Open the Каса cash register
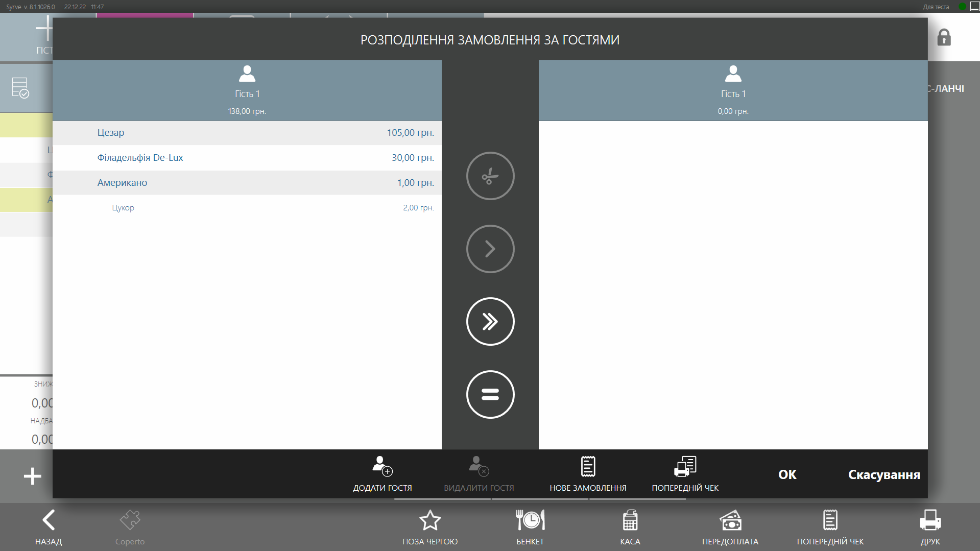Viewport: 980px width, 551px height. (x=630, y=528)
